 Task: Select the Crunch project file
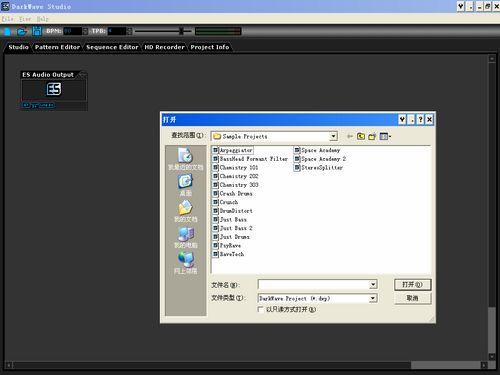226,202
